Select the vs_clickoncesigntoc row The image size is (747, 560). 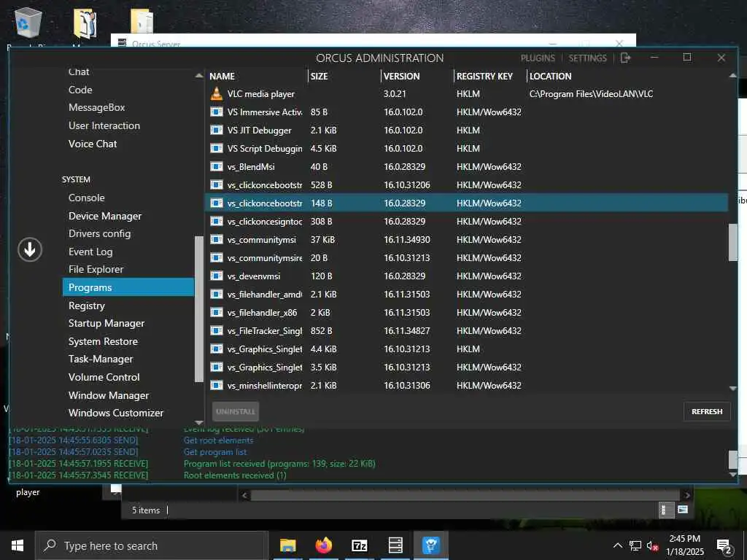click(466, 222)
